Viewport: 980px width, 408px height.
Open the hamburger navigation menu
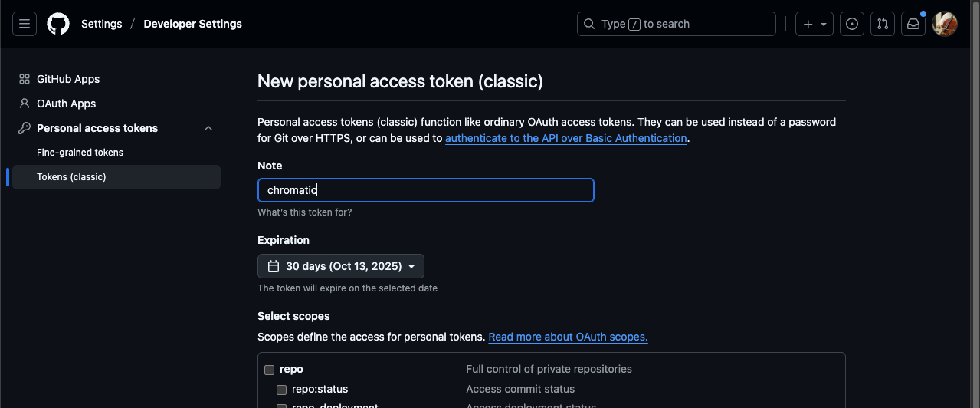(25, 24)
